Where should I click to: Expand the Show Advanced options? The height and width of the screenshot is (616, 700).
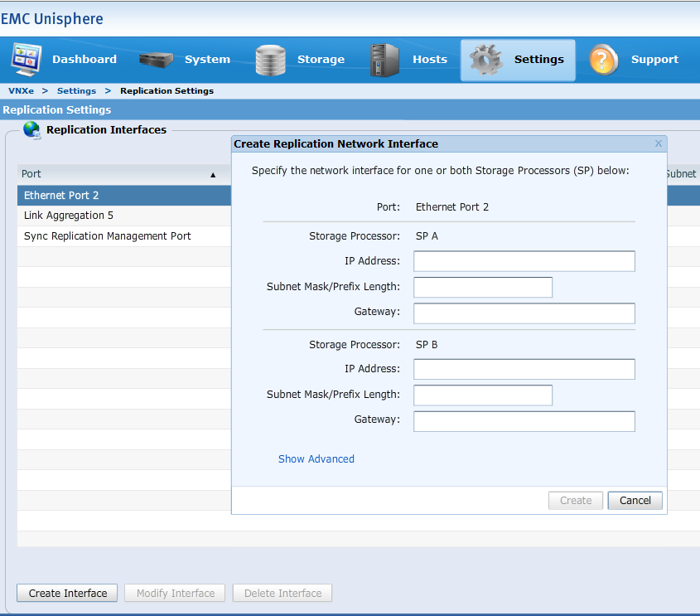click(x=316, y=458)
